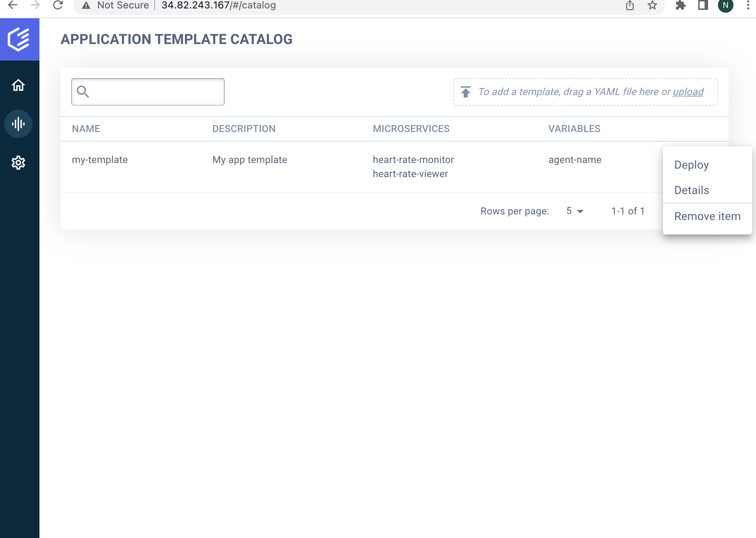Open the browser share icon
The width and height of the screenshot is (756, 538).
pos(630,5)
